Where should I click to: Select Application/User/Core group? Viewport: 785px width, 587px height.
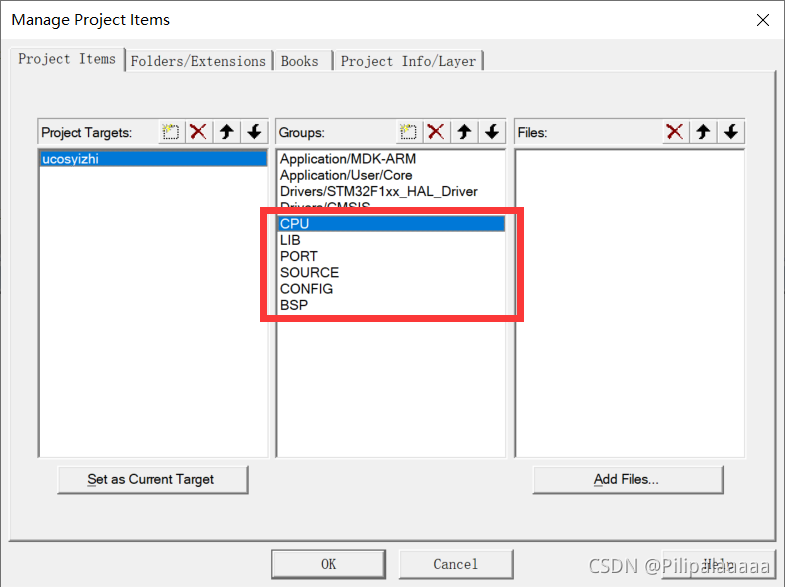(x=391, y=175)
